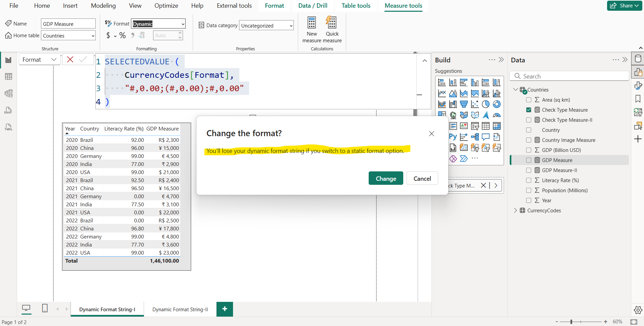Enable the Literacy Rate (%) checkbox

(528, 180)
